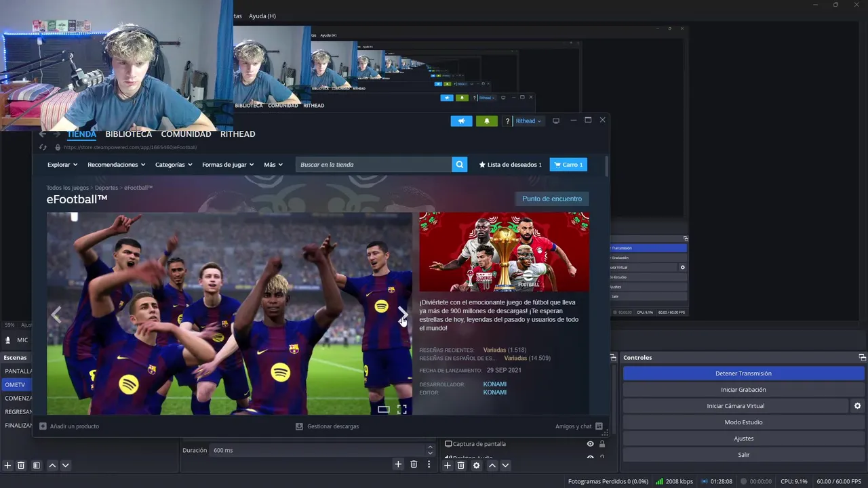Select the OMETV scene in OBS
Viewport: 868px width, 488px height.
[x=16, y=384]
